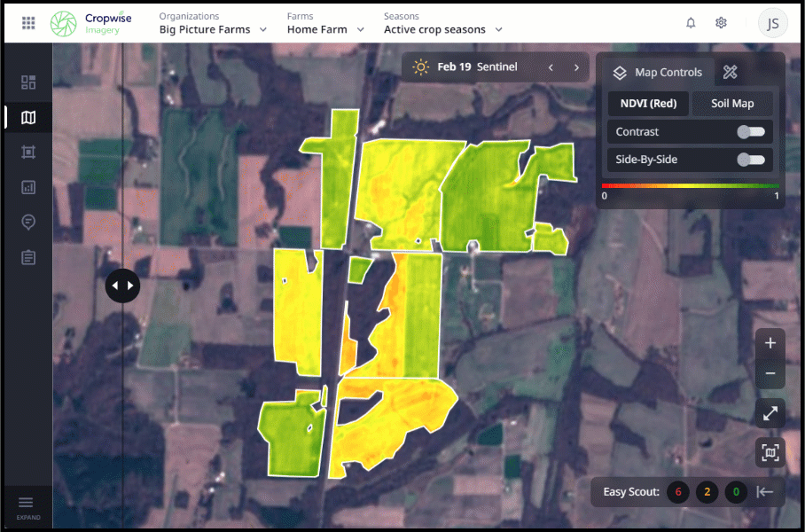Image resolution: width=805 pixels, height=532 pixels.
Task: Open the comments sidebar icon
Action: tap(28, 222)
